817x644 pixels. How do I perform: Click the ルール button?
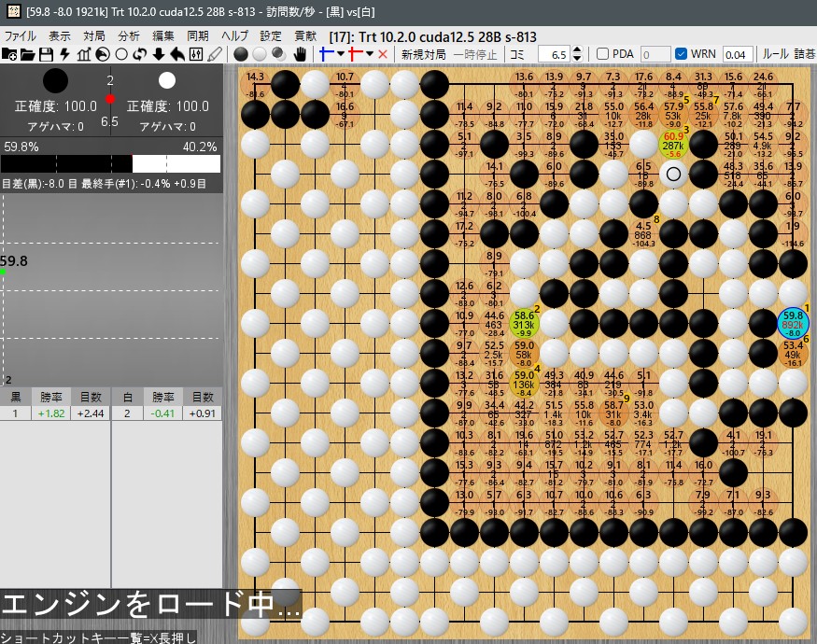pyautogui.click(x=775, y=54)
